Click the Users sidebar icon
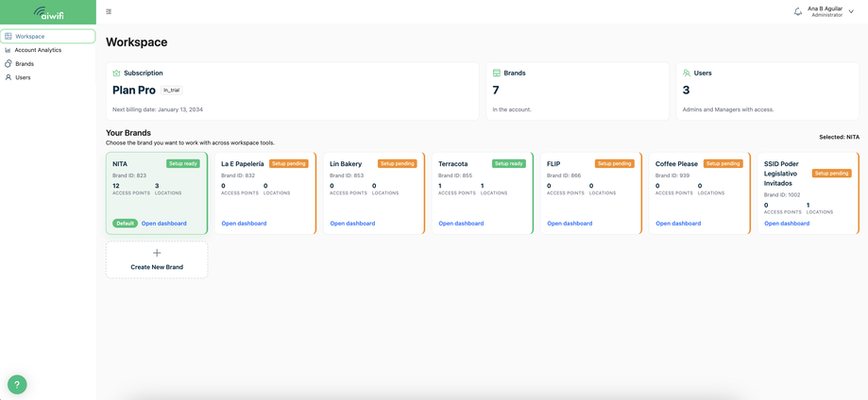The width and height of the screenshot is (868, 400). [9, 77]
